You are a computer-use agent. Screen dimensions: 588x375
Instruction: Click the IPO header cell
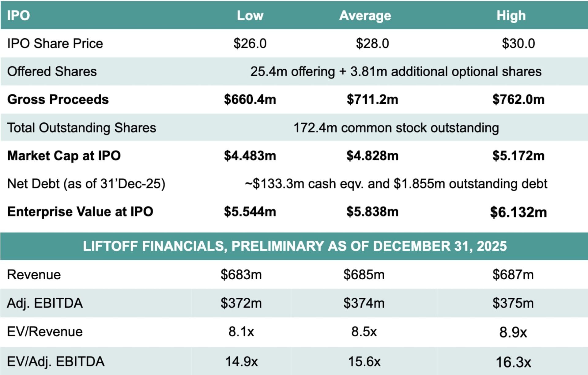(18, 15)
